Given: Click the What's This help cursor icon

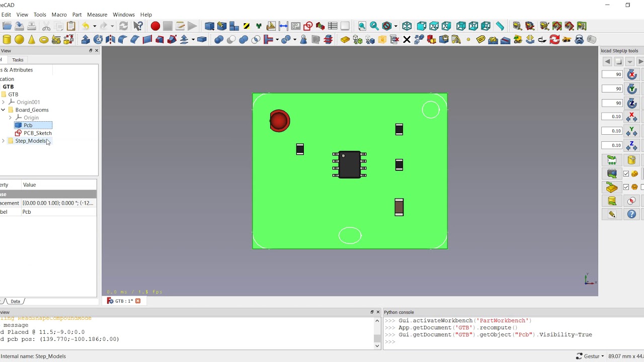Looking at the screenshot, I should (x=138, y=26).
